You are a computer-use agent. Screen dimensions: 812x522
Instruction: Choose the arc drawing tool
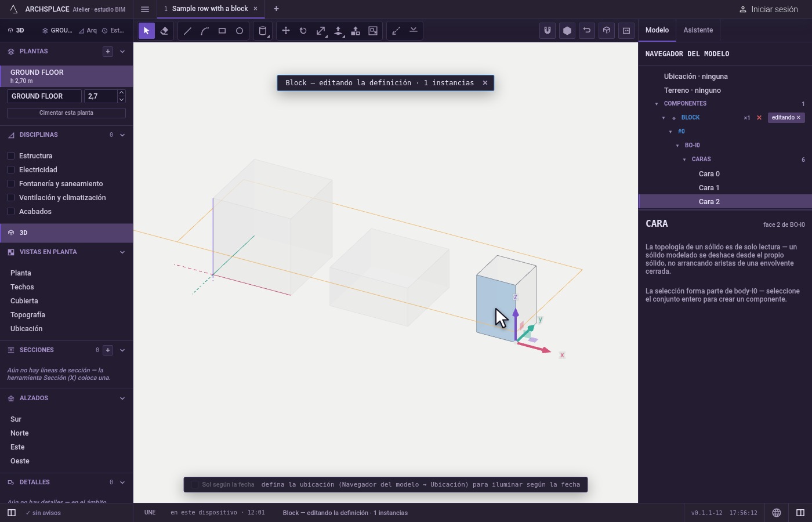point(205,31)
